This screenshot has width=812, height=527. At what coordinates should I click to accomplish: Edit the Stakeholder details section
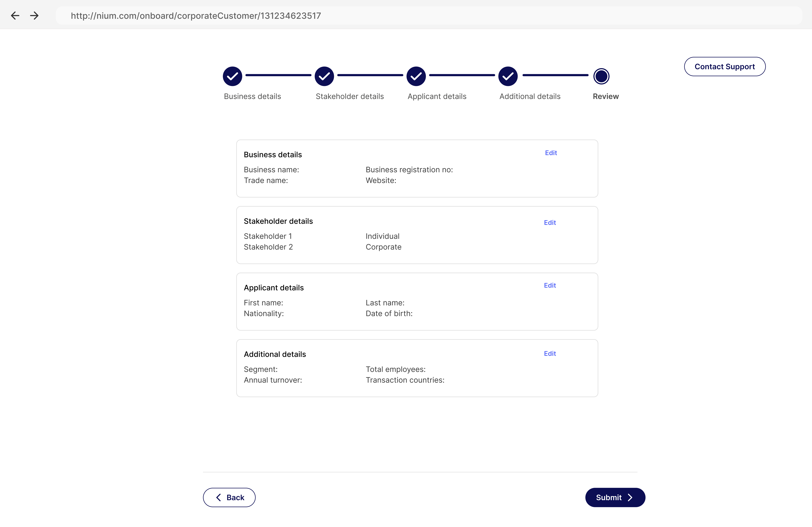pyautogui.click(x=550, y=223)
